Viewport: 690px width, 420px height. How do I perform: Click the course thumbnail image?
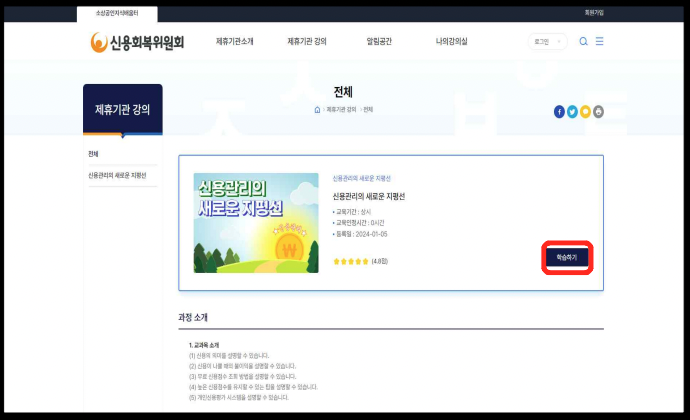[x=256, y=223]
